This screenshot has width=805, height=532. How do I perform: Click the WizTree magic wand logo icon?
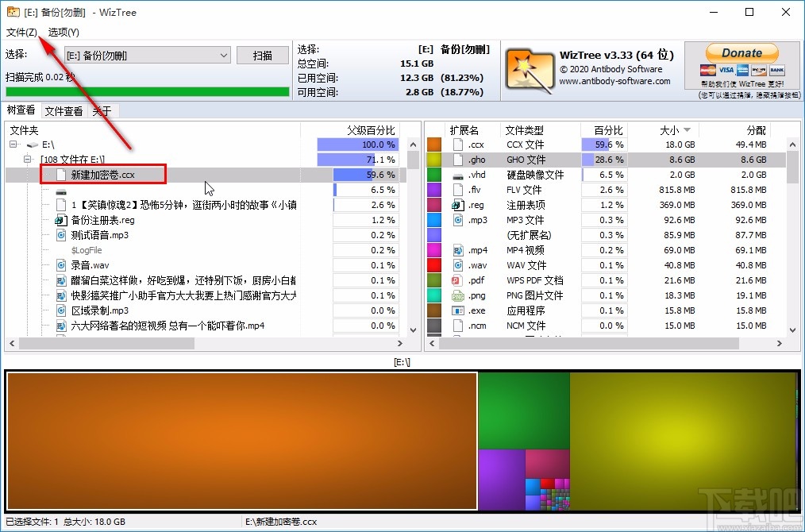click(530, 71)
